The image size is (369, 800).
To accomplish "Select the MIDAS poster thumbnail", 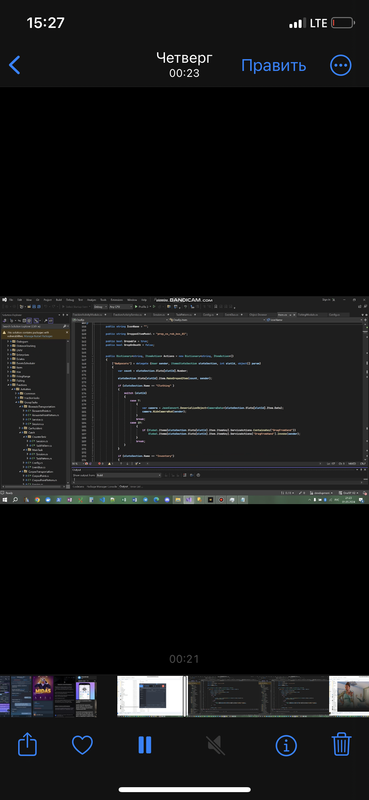I will [x=43, y=696].
